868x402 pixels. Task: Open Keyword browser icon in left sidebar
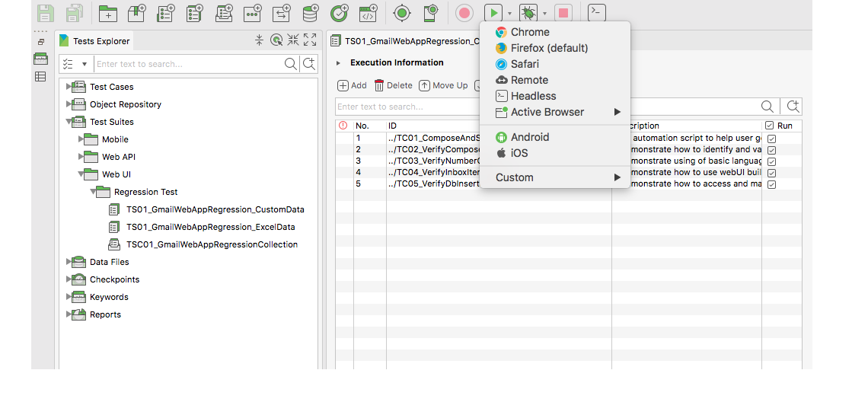[x=40, y=59]
